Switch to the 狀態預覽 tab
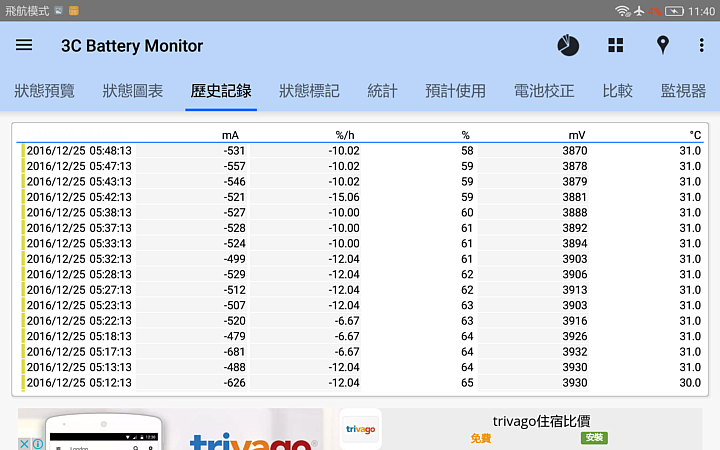Viewport: 720px width, 450px height. (45, 90)
